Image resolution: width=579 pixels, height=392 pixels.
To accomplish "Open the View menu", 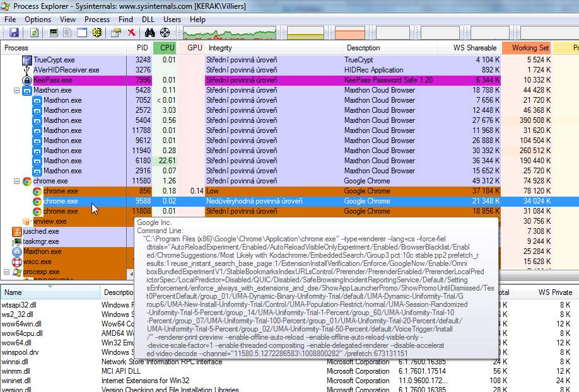I will tap(67, 20).
